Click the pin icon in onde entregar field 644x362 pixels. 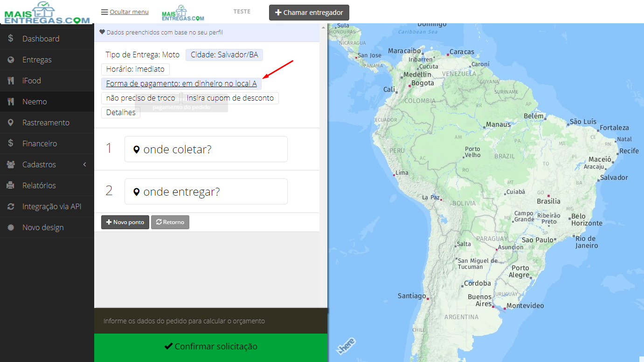pos(137,192)
